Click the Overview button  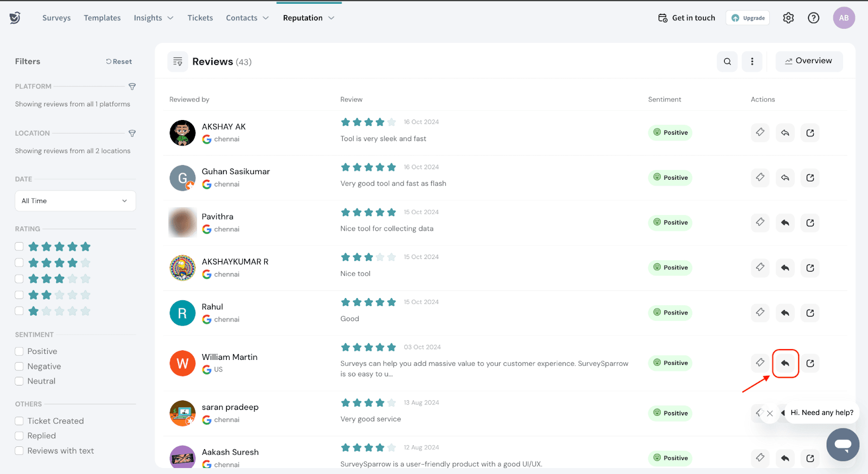(x=808, y=61)
